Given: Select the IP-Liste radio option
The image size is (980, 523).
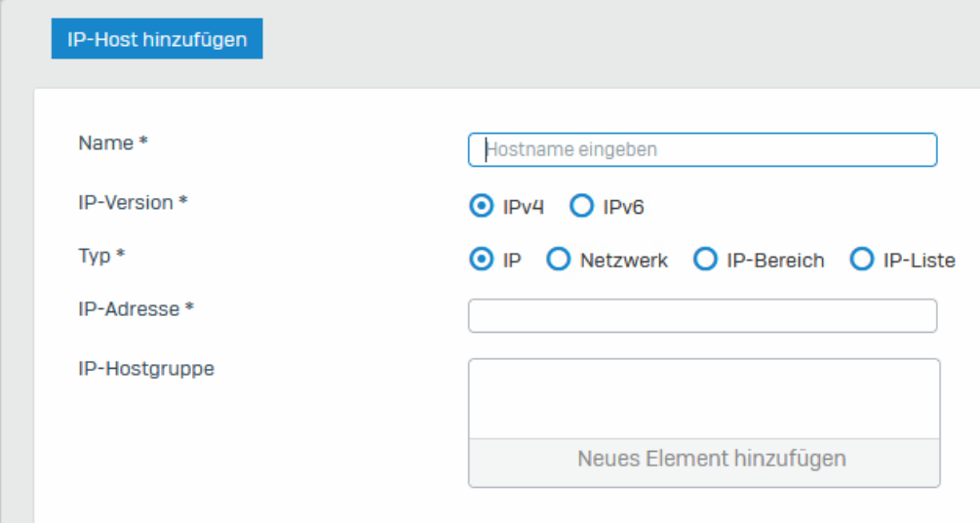Looking at the screenshot, I should click(x=862, y=259).
